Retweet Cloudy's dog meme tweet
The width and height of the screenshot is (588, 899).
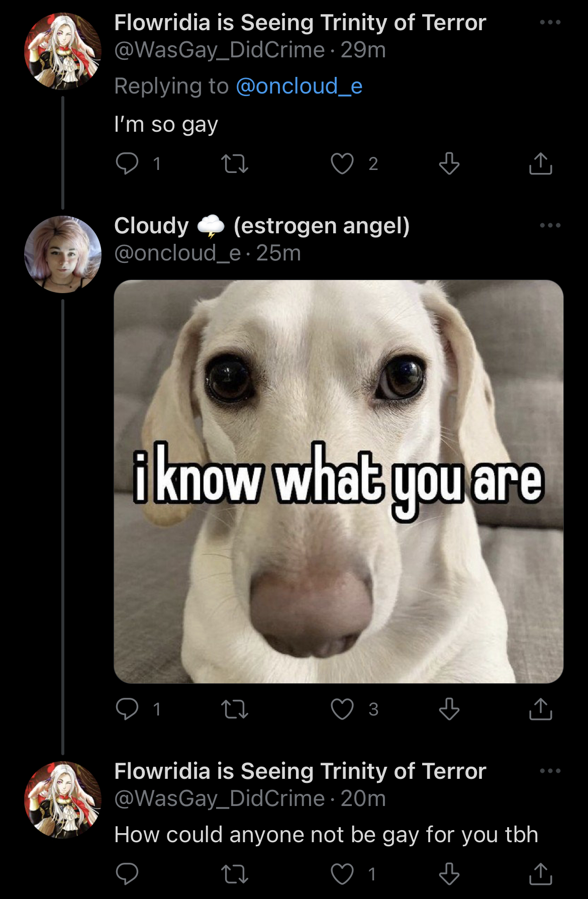pos(235,709)
